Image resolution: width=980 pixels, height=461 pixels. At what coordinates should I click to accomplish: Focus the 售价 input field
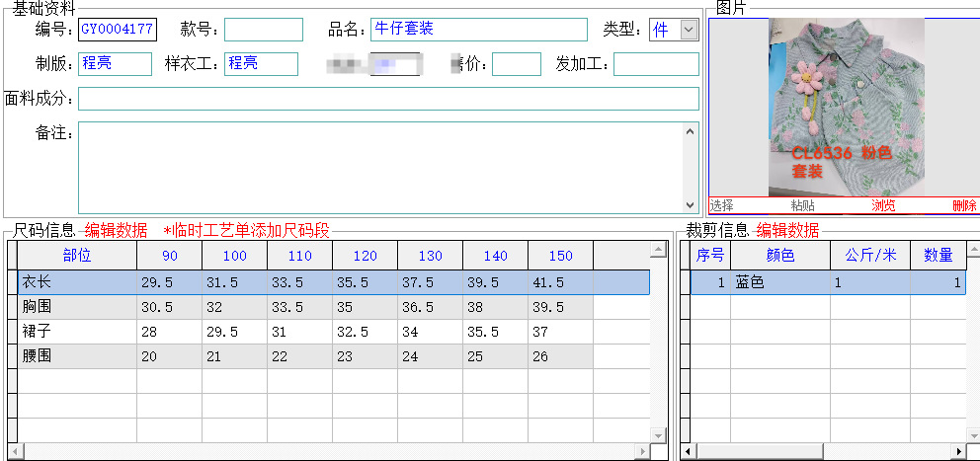click(517, 64)
